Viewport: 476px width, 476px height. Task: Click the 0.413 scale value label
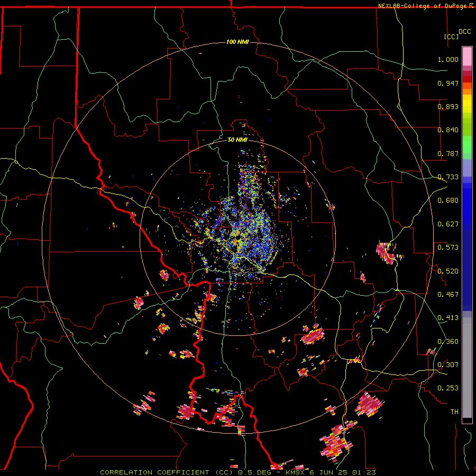448,318
